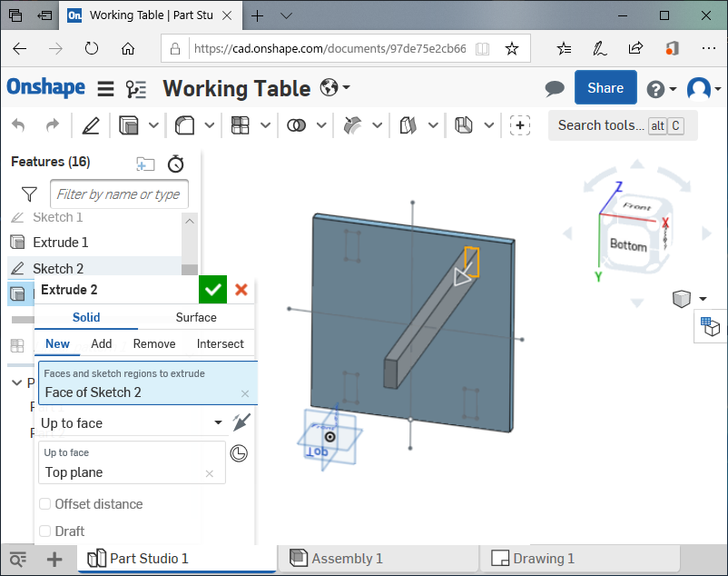Select the Extrude tool icon
The image size is (728, 576).
point(129,125)
